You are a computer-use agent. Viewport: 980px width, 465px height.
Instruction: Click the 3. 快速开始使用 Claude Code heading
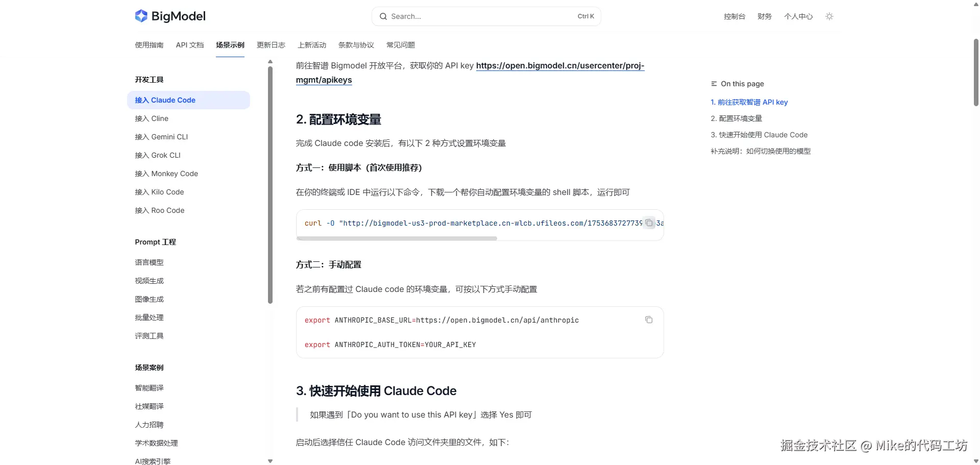tap(376, 391)
